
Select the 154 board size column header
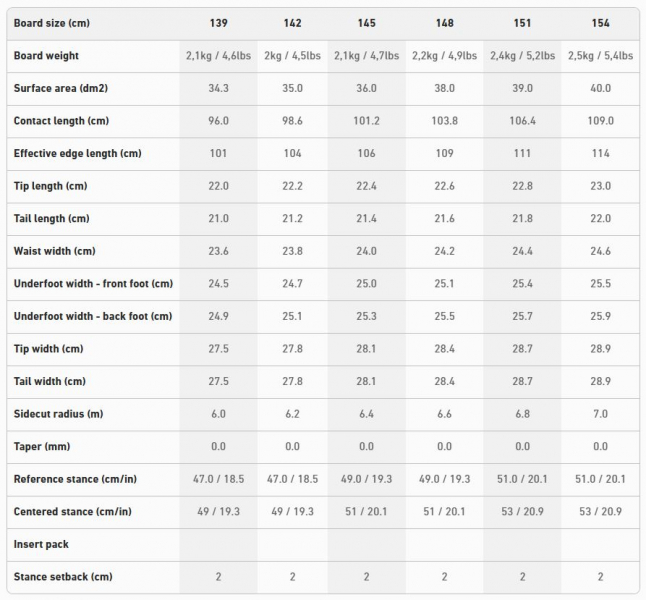(600, 23)
